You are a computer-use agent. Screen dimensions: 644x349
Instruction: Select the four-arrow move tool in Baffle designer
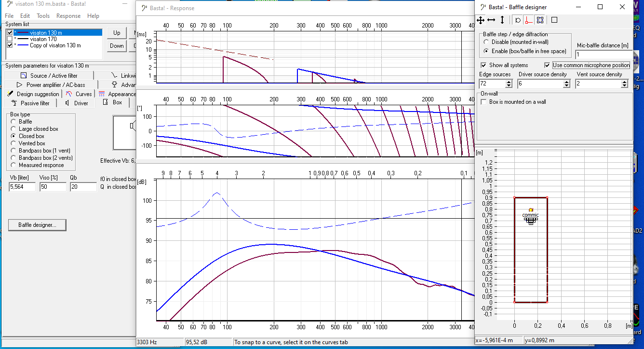[481, 20]
